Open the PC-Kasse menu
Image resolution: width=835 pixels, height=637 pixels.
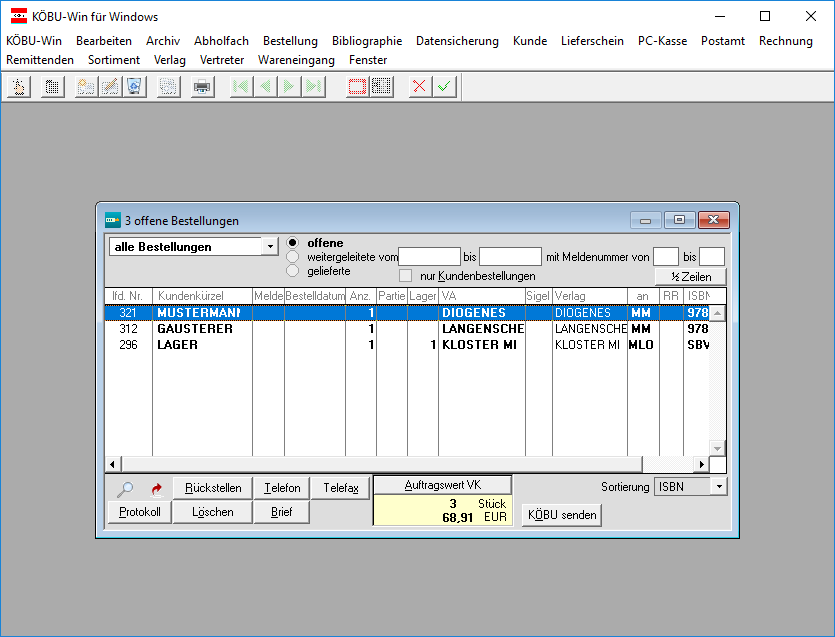662,41
